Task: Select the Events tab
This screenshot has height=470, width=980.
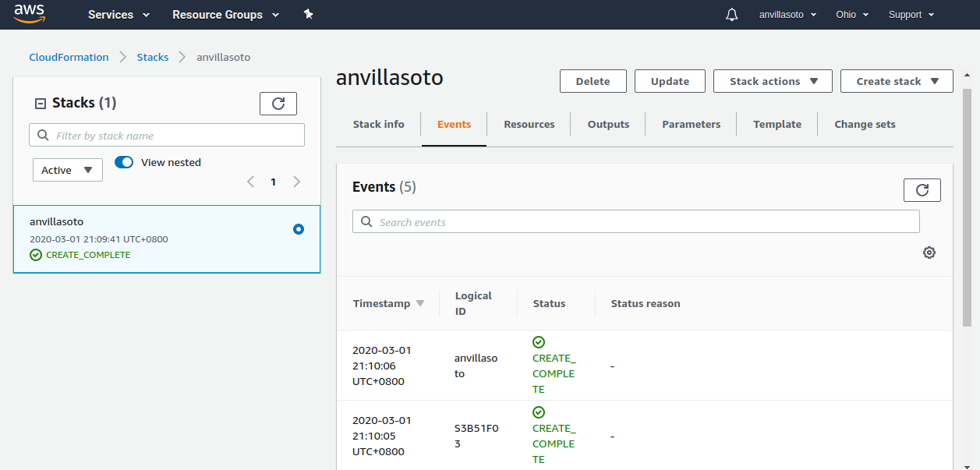Action: (454, 124)
